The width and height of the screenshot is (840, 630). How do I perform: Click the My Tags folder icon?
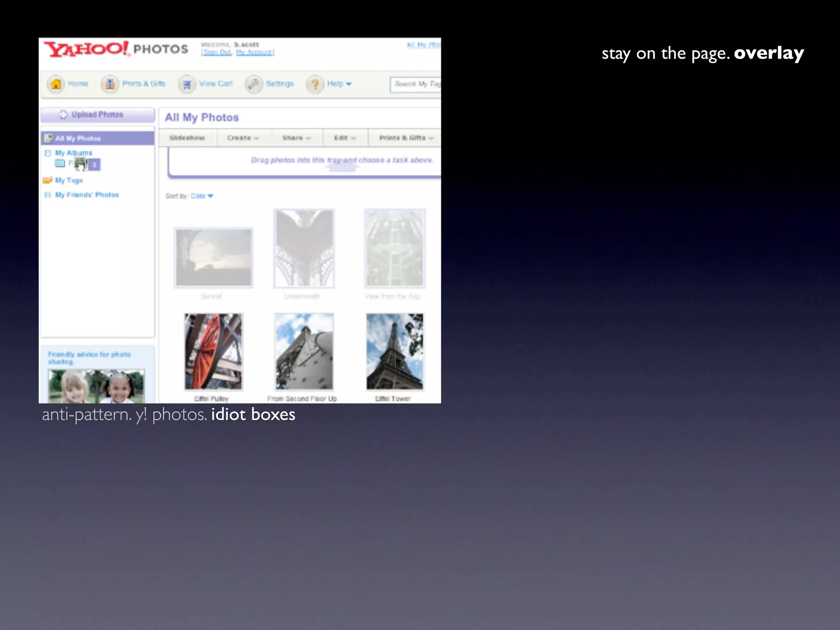48,180
